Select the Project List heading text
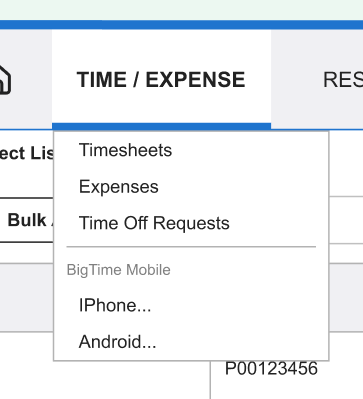Viewport: 363px width, 399px height. [27, 153]
